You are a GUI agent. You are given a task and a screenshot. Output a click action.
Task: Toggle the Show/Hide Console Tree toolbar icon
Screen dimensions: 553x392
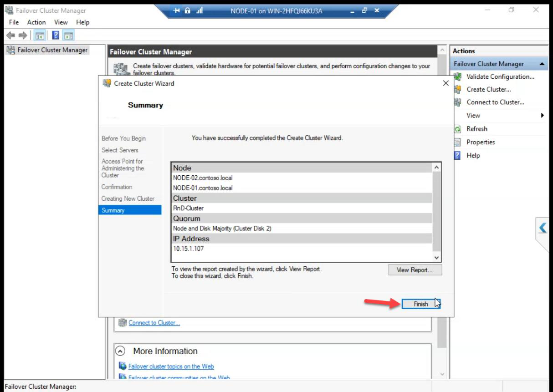click(40, 36)
